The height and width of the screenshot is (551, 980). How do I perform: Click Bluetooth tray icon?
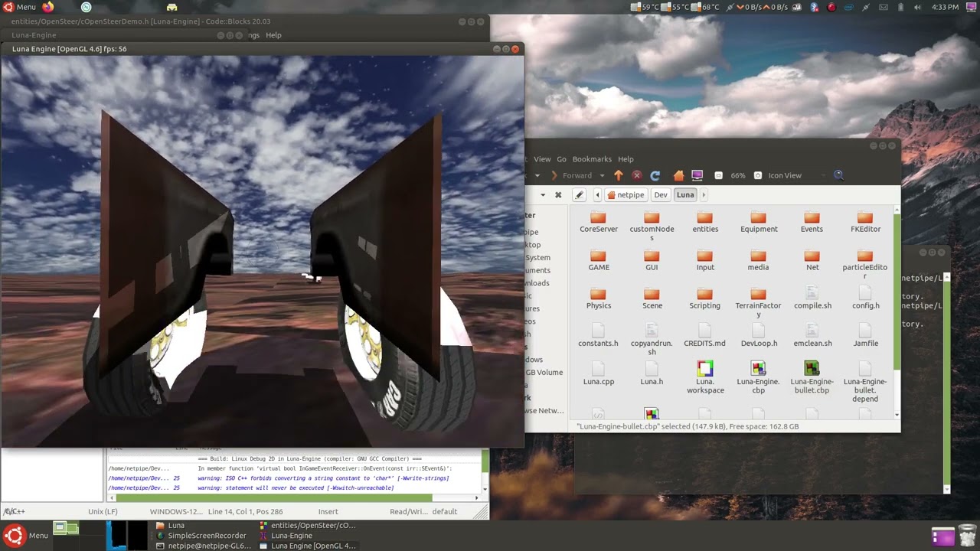point(815,7)
